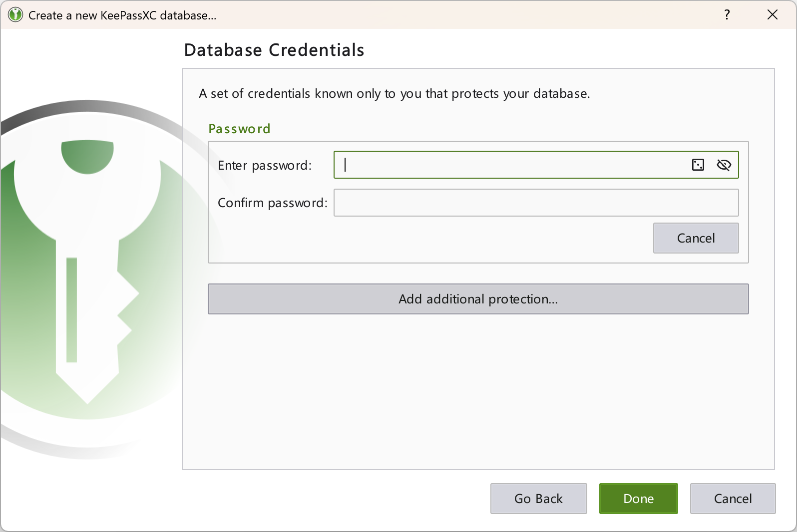Open Add additional protection options

pyautogui.click(x=478, y=299)
